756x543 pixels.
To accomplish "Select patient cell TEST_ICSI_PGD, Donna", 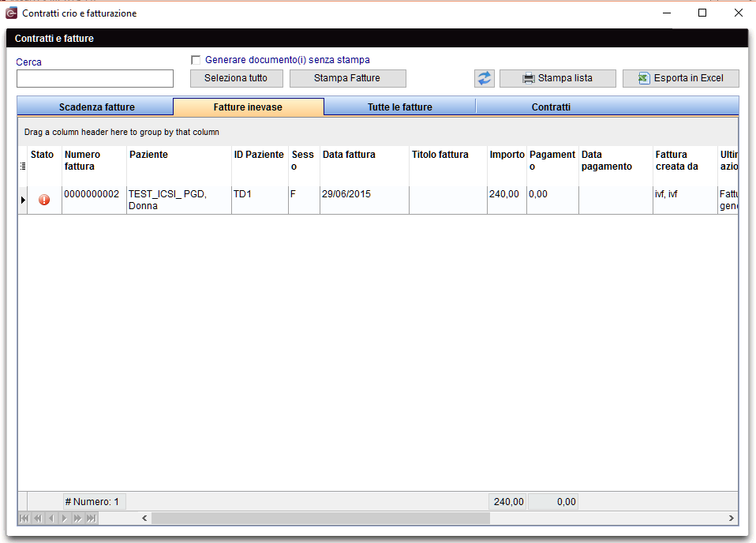I will click(x=179, y=200).
